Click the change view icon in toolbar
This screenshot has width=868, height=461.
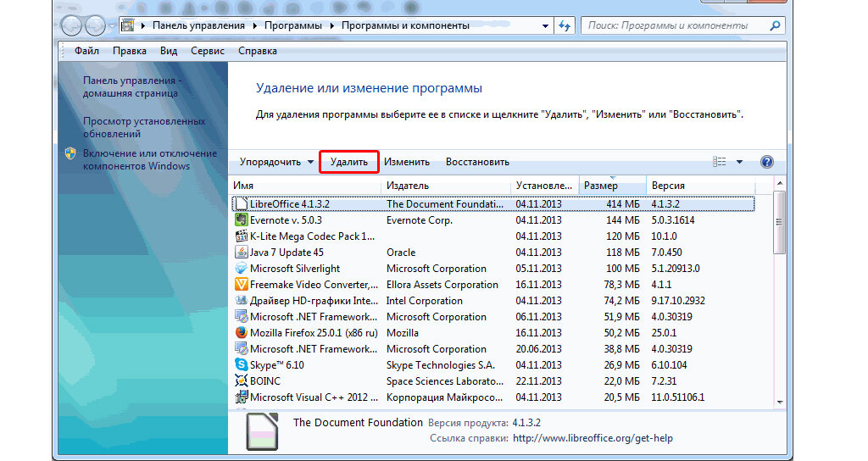[x=719, y=162]
